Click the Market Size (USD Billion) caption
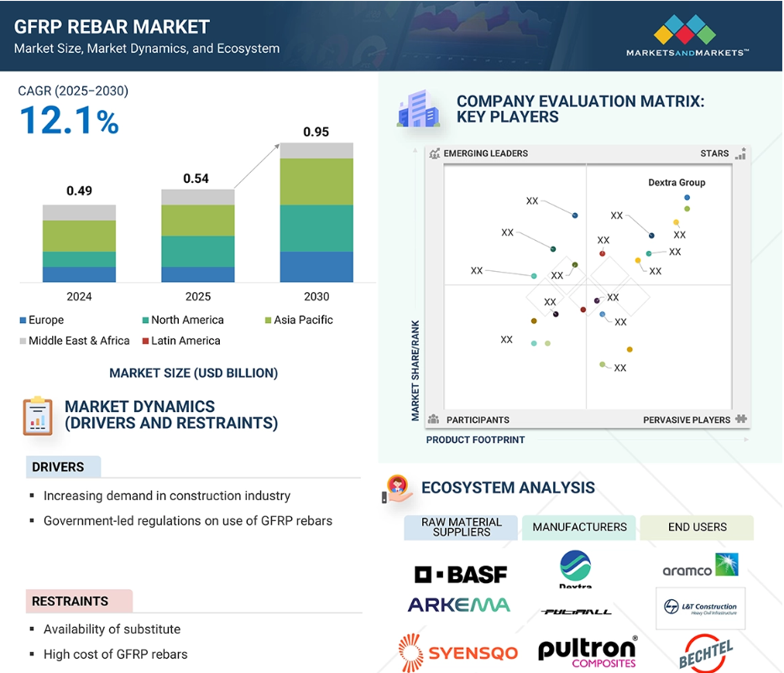Viewport: 784px width, 673px height. (194, 373)
